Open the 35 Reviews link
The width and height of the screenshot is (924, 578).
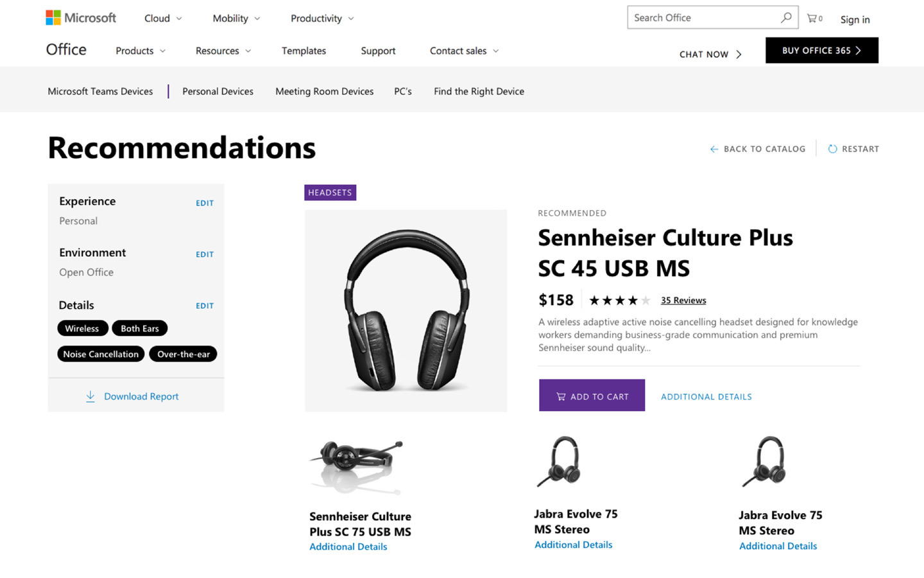coord(683,300)
